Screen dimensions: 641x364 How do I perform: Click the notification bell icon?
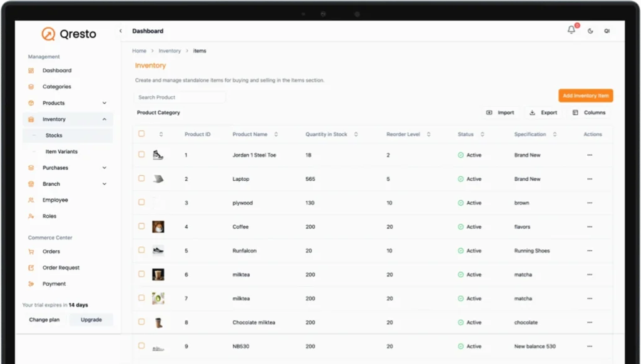click(571, 30)
